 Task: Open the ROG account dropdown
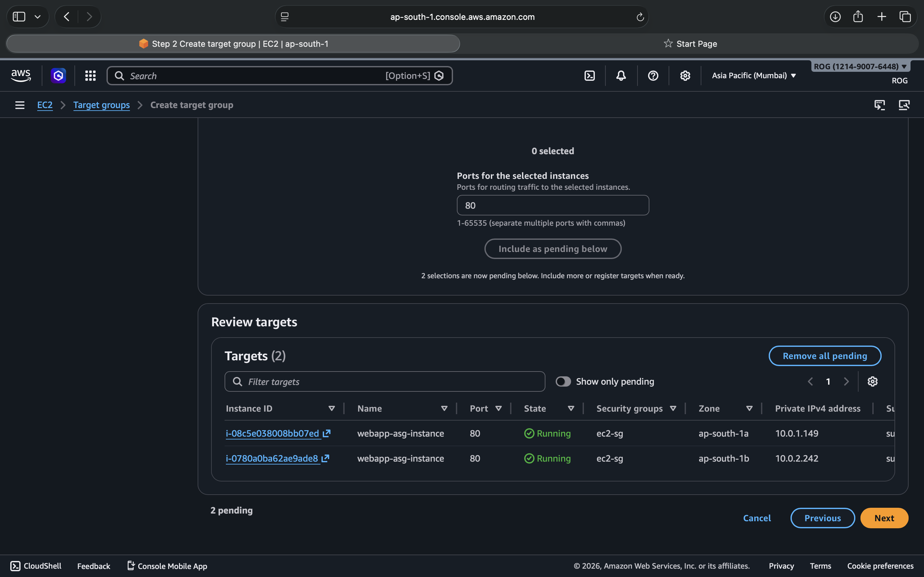[x=860, y=66]
